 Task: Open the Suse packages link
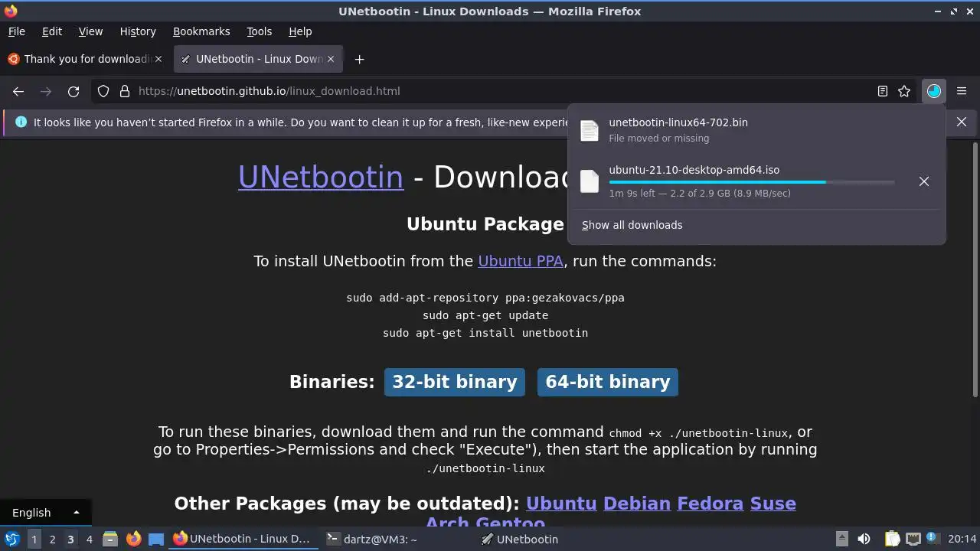tap(773, 504)
